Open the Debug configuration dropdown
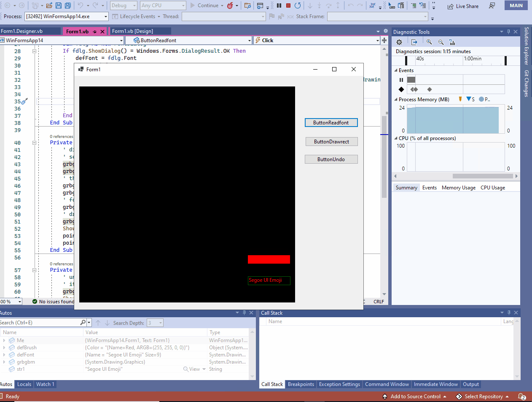532x402 pixels. [123, 5]
